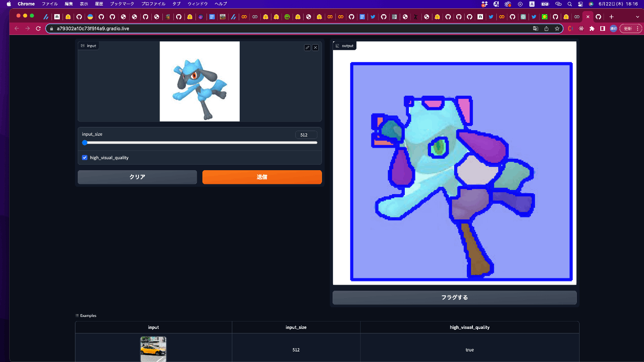The image size is (644, 362).
Task: Open Dropbox in the macOS menu bar
Action: pos(484,4)
